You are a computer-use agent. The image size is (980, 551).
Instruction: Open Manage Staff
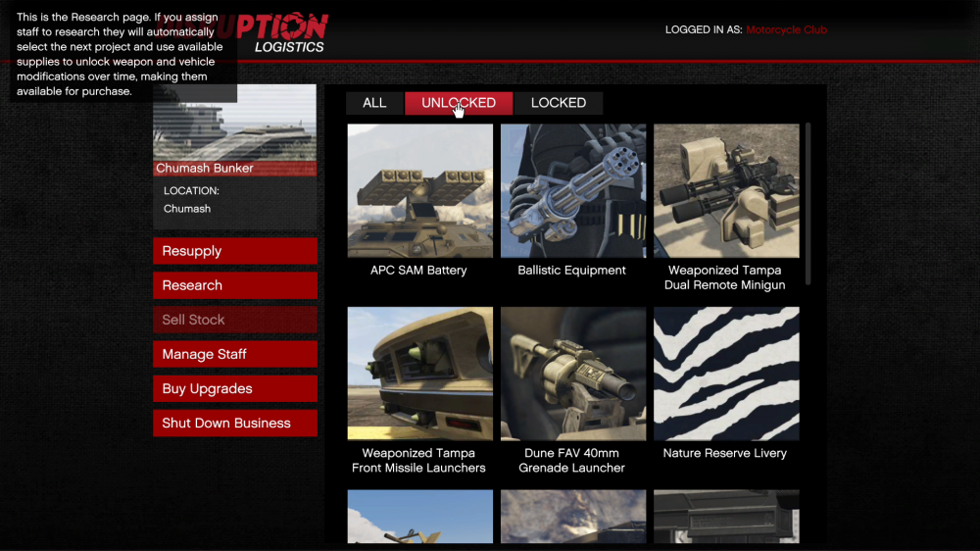pyautogui.click(x=235, y=354)
